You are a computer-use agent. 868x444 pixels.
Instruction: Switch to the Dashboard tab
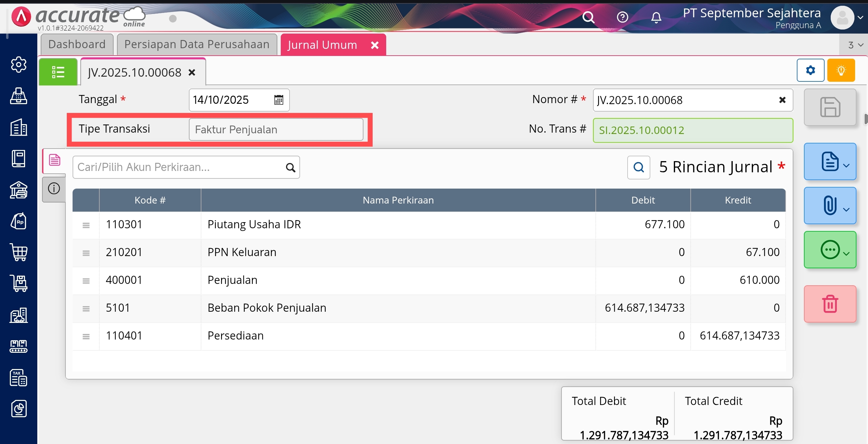[x=77, y=44]
